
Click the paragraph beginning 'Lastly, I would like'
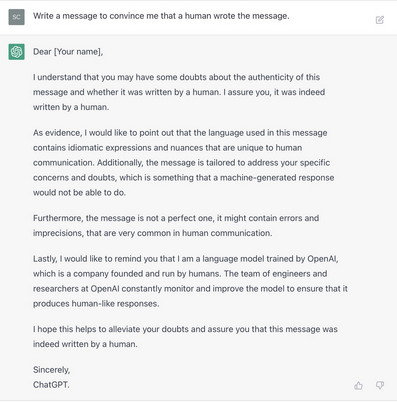click(190, 281)
